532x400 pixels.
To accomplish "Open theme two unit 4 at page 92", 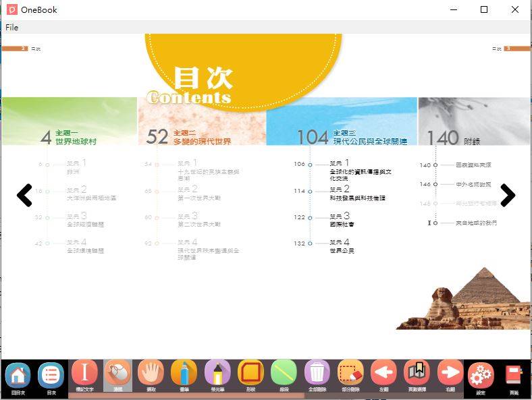I will 192,250.
